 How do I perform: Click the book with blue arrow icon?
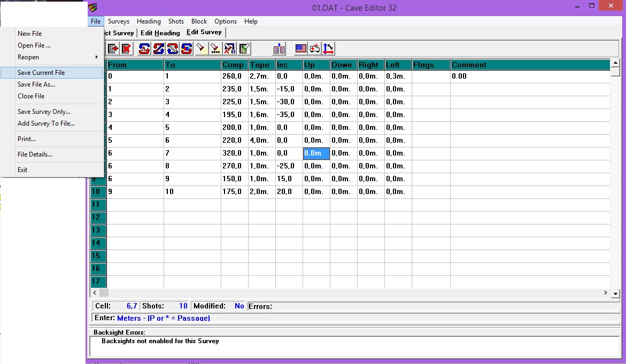pos(279,49)
